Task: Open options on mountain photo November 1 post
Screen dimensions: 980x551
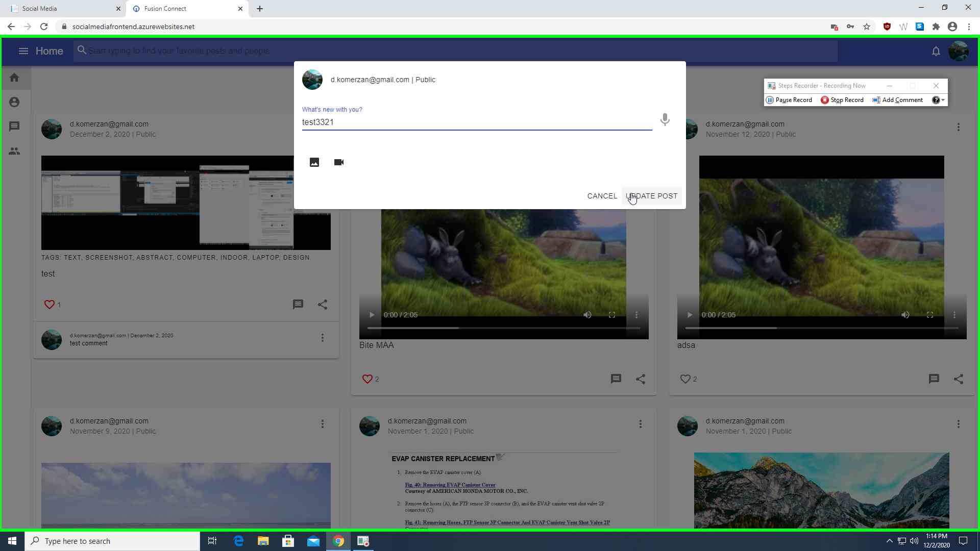Action: [x=959, y=424]
